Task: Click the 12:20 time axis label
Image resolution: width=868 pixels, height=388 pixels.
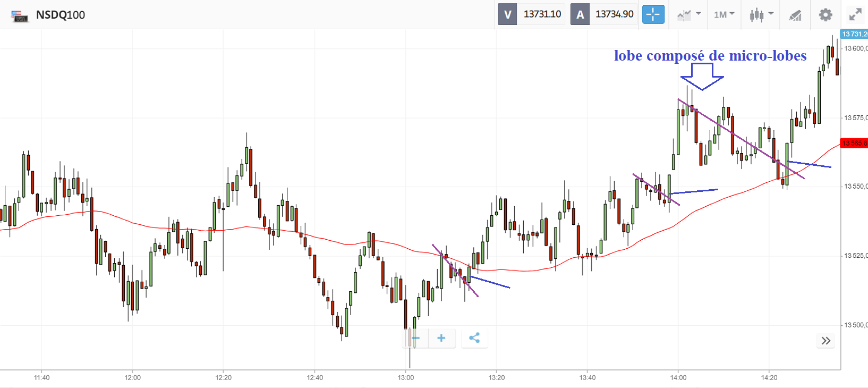Action: click(x=224, y=378)
